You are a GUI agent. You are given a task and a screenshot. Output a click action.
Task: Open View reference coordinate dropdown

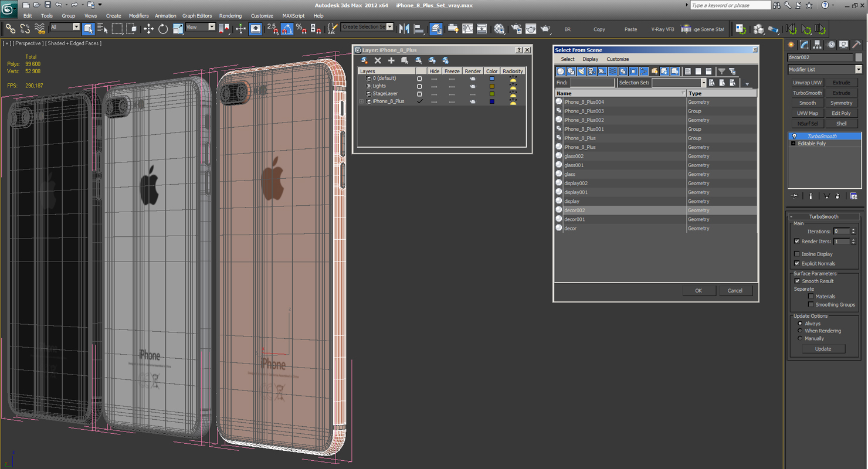tap(212, 27)
